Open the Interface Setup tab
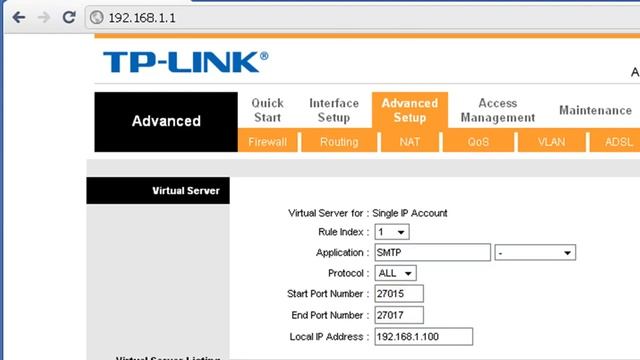 [x=334, y=110]
